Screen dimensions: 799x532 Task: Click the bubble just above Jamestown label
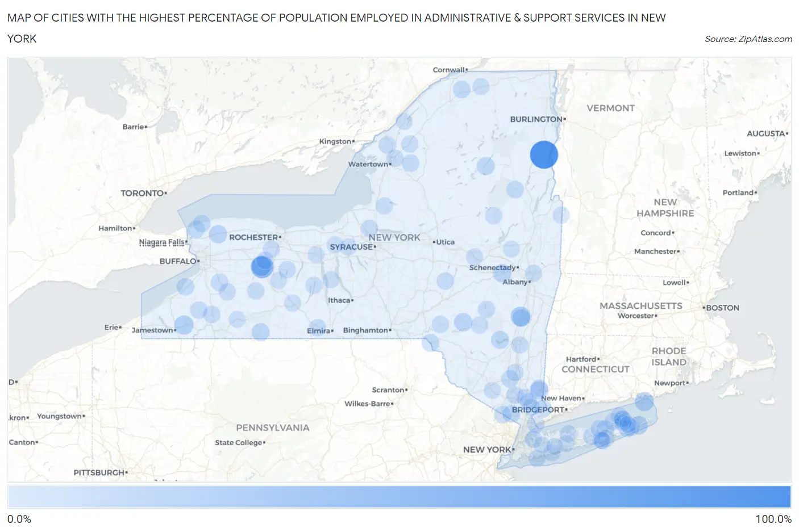184,325
